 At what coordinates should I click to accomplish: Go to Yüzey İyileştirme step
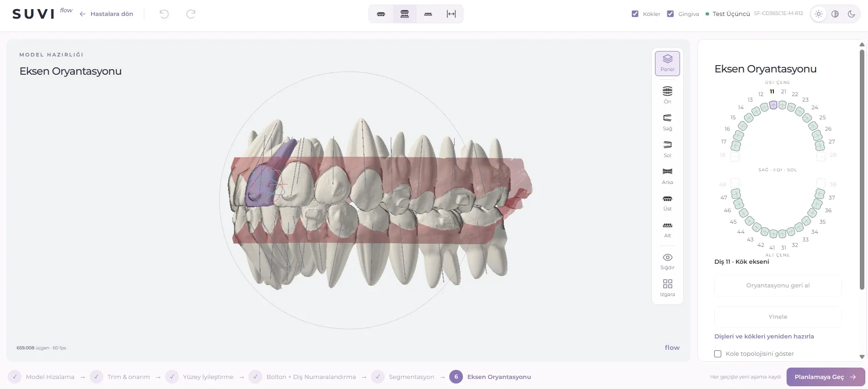click(x=200, y=377)
